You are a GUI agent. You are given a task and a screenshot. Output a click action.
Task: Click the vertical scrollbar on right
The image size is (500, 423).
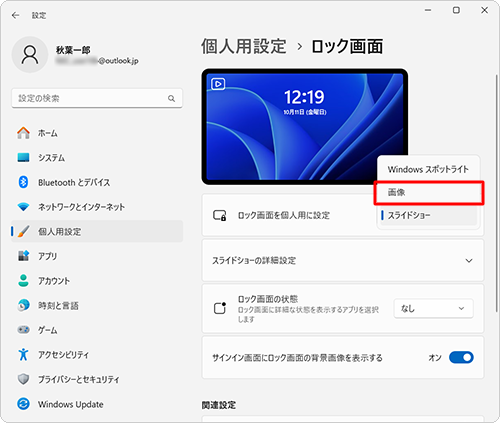coord(496,193)
